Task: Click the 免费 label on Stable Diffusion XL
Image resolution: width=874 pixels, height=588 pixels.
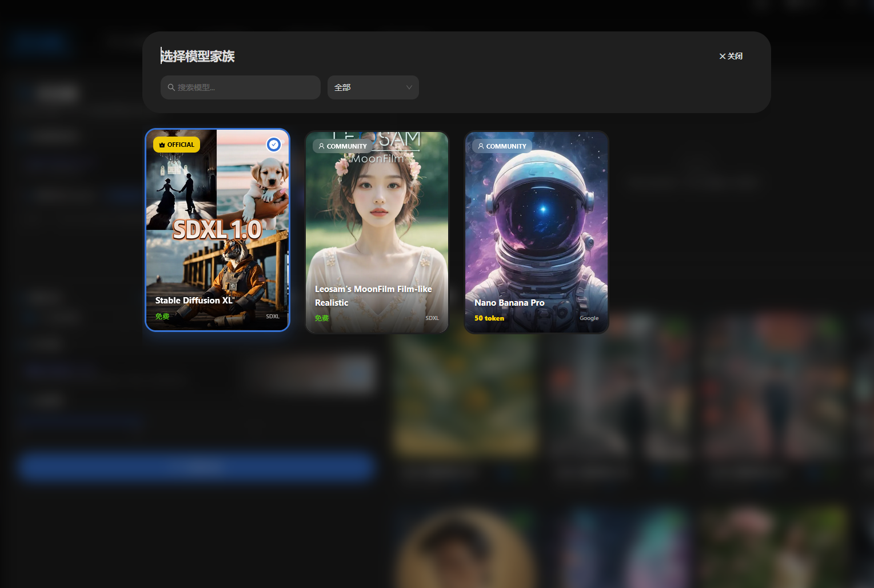Action: [x=162, y=316]
